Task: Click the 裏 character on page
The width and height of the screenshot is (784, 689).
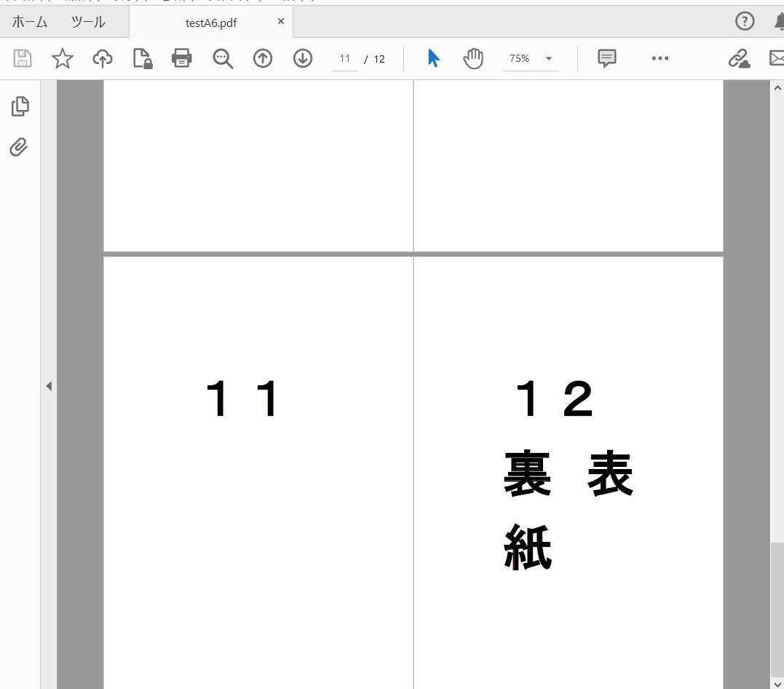Action: (527, 473)
